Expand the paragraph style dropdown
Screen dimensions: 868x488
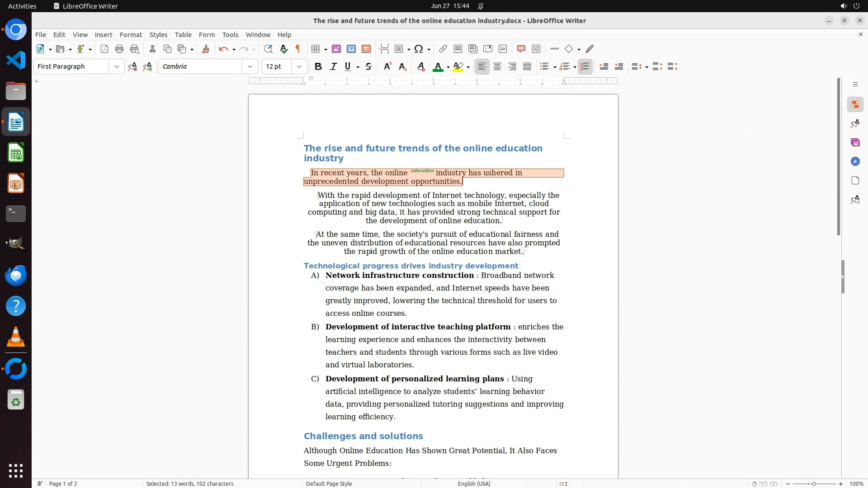click(x=117, y=66)
